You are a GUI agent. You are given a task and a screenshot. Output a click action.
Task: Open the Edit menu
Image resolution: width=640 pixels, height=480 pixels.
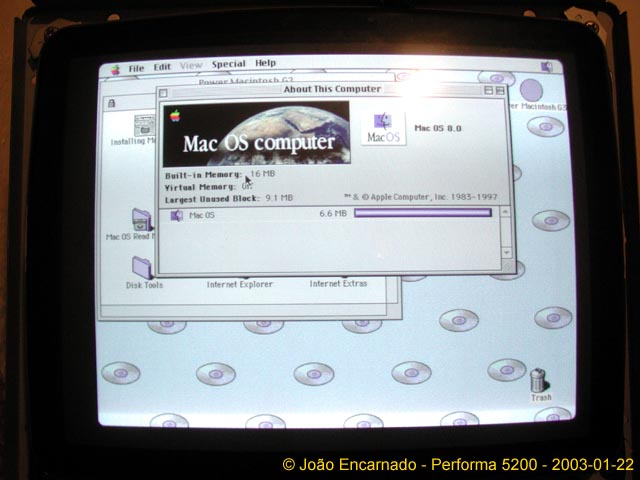pos(162,67)
